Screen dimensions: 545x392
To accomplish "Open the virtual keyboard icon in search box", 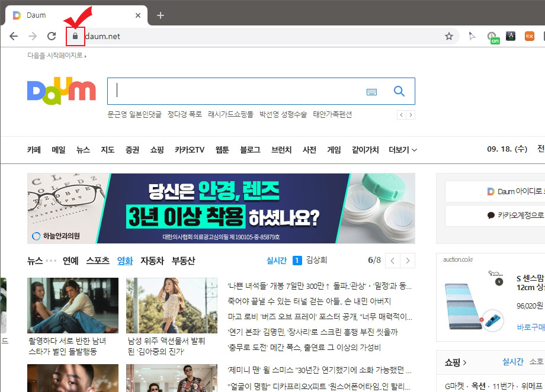I will [371, 92].
